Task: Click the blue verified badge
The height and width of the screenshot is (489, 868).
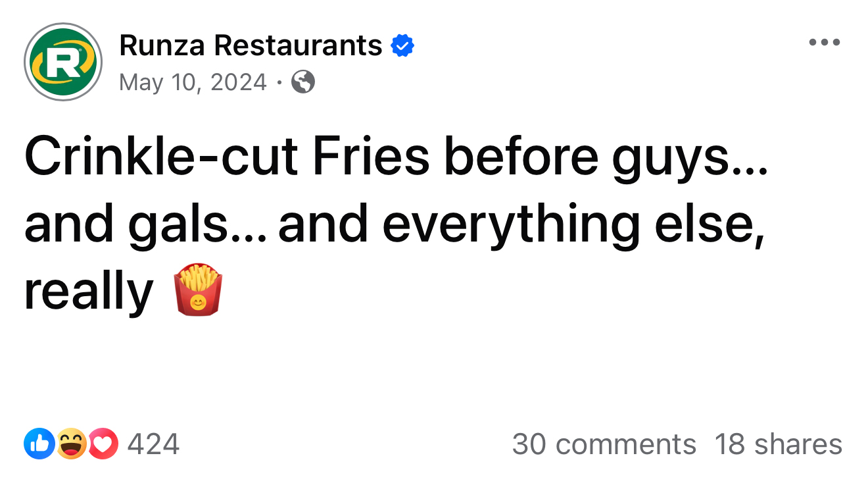Action: click(402, 46)
